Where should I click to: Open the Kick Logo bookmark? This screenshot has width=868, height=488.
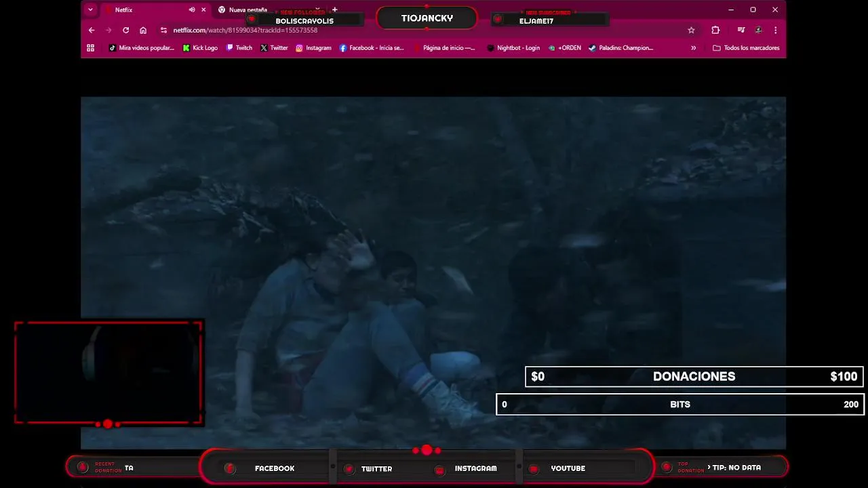pyautogui.click(x=201, y=47)
